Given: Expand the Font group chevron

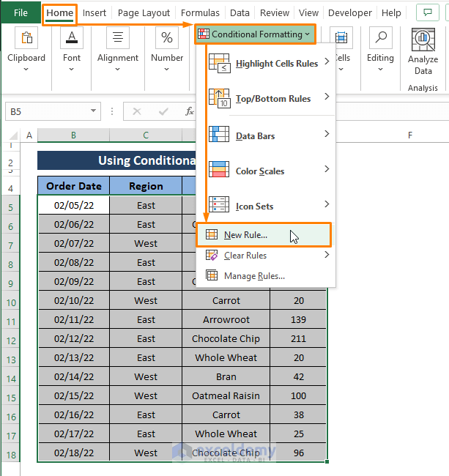Looking at the screenshot, I should pyautogui.click(x=71, y=70).
